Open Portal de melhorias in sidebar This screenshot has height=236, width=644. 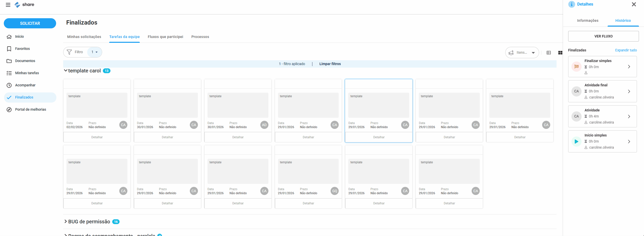tap(30, 109)
